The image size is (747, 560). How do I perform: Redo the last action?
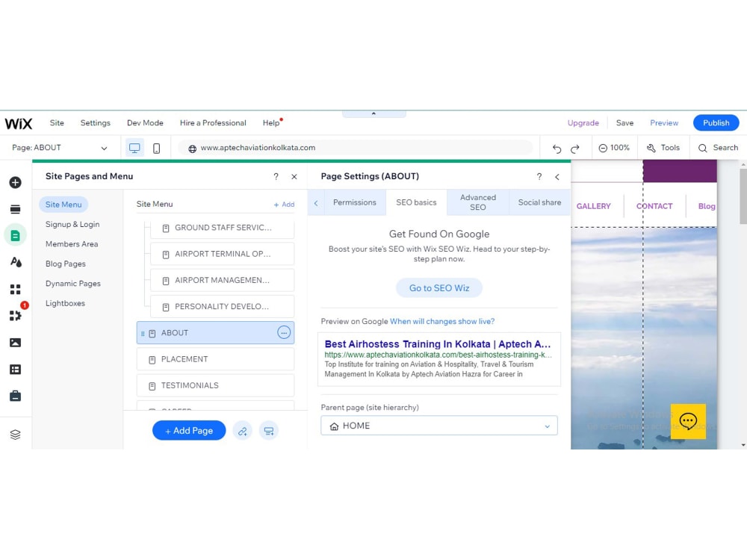click(x=575, y=149)
